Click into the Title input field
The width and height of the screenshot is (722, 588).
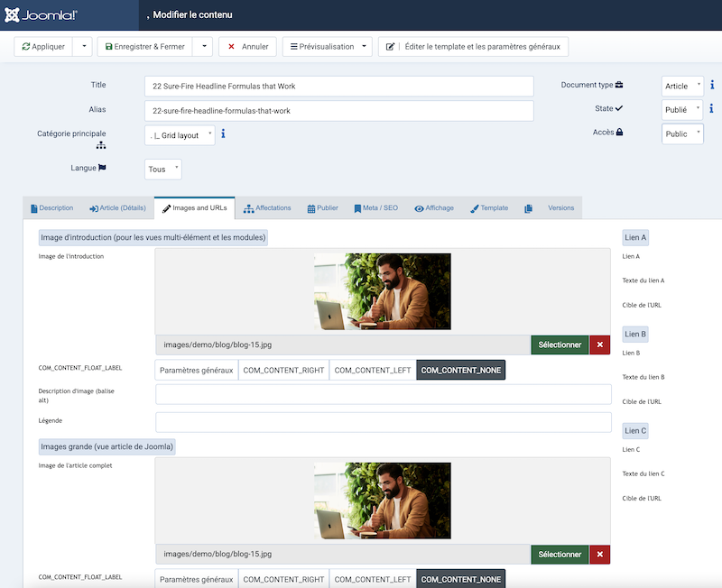click(x=339, y=86)
